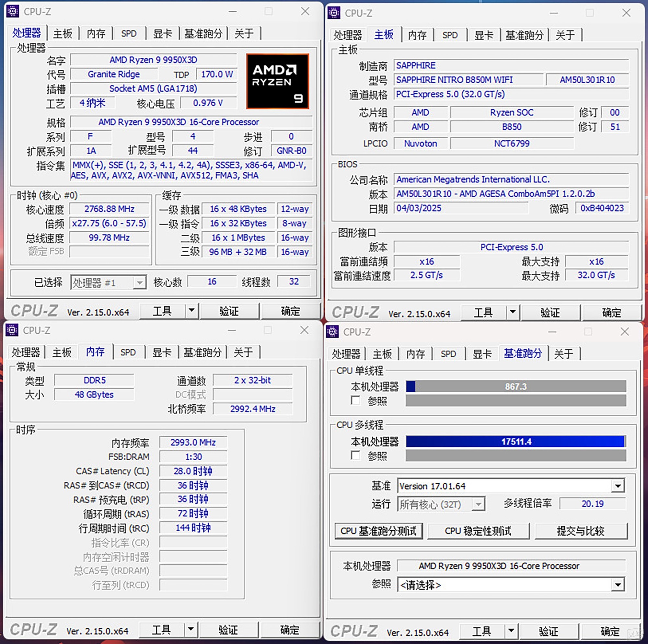648x644 pixels.
Task: Minimize the processor CPU-Z window
Action: coord(232,11)
